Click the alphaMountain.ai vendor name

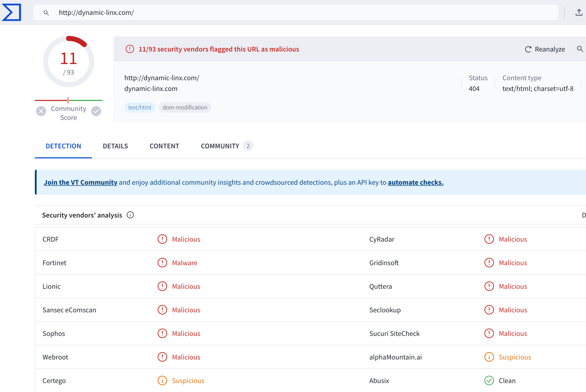395,357
